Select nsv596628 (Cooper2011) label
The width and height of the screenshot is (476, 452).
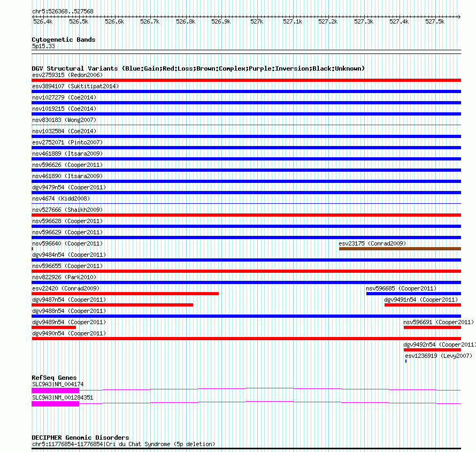click(x=67, y=221)
